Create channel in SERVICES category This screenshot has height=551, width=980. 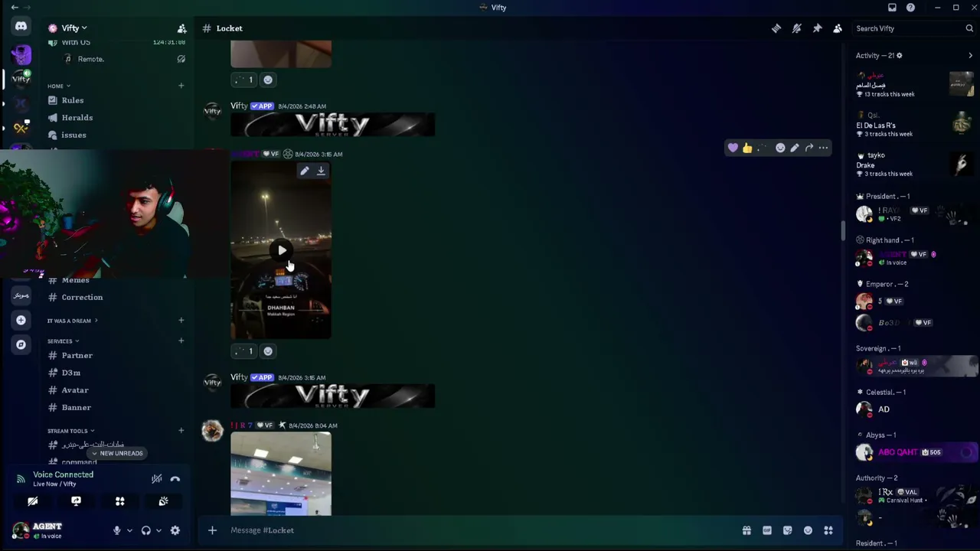click(x=181, y=341)
